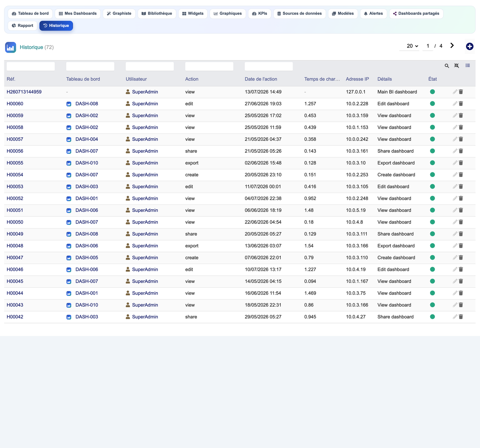Click the remove filters crossed-magnifier icon
Viewport: 480px width, 448px height.
457,66
